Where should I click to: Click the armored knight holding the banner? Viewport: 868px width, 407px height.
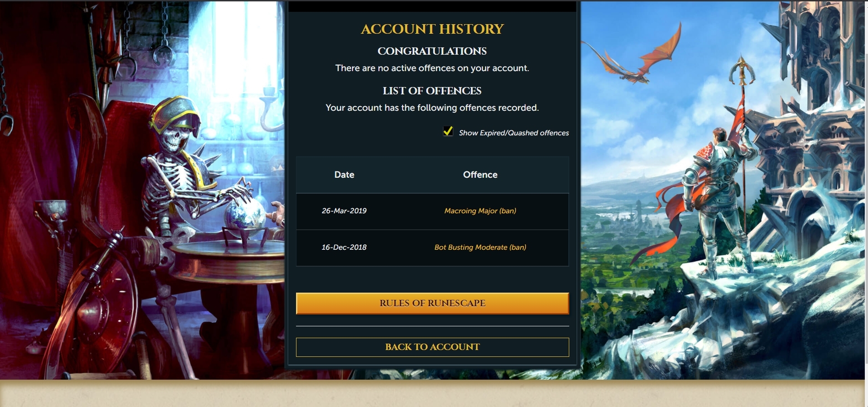point(715,201)
